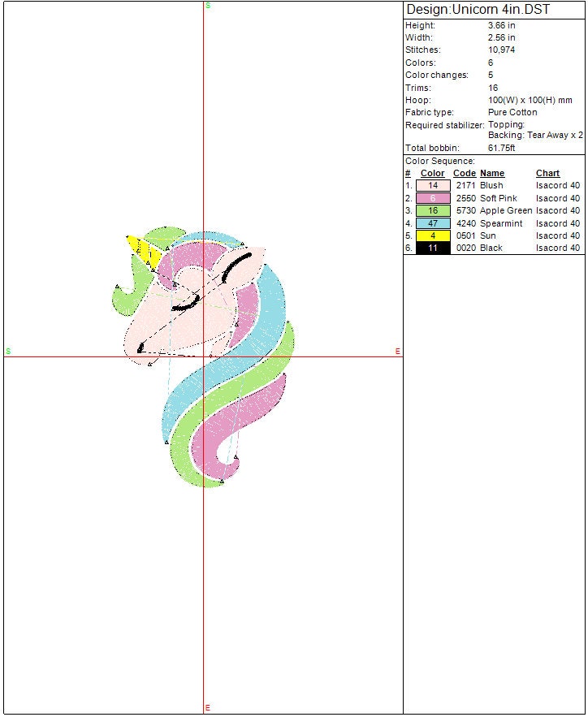Select the Soft Pink swatch numbered 6
The width and height of the screenshot is (588, 717).
point(433,198)
